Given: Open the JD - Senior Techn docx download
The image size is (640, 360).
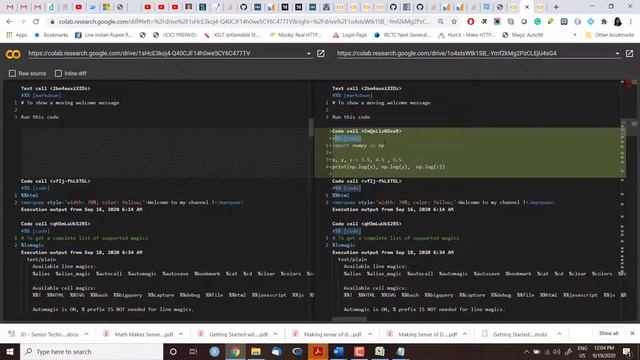Looking at the screenshot, I should (44, 334).
